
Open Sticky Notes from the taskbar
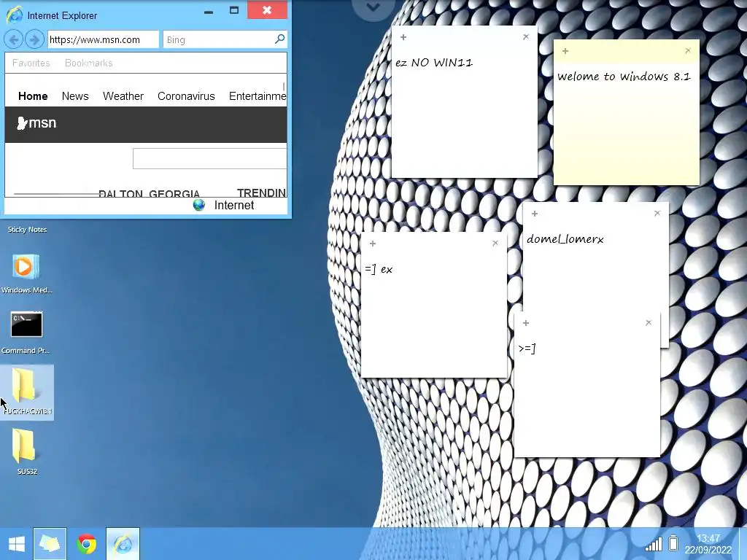click(50, 544)
